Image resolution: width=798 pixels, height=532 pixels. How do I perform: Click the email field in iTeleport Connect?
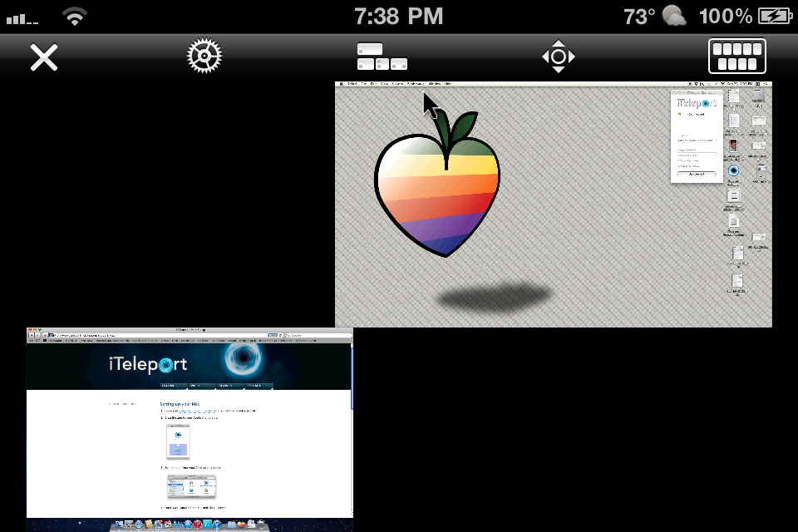pyautogui.click(x=696, y=139)
